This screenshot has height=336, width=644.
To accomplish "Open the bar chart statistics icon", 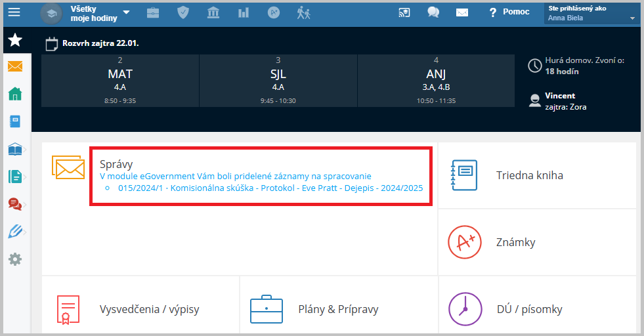I will click(x=244, y=13).
